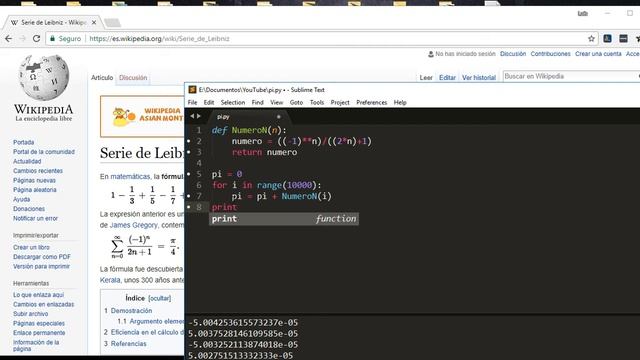Screen dimensions: 640x360
Task: Choose the print function autocomplete suggestion
Action: pos(284,219)
